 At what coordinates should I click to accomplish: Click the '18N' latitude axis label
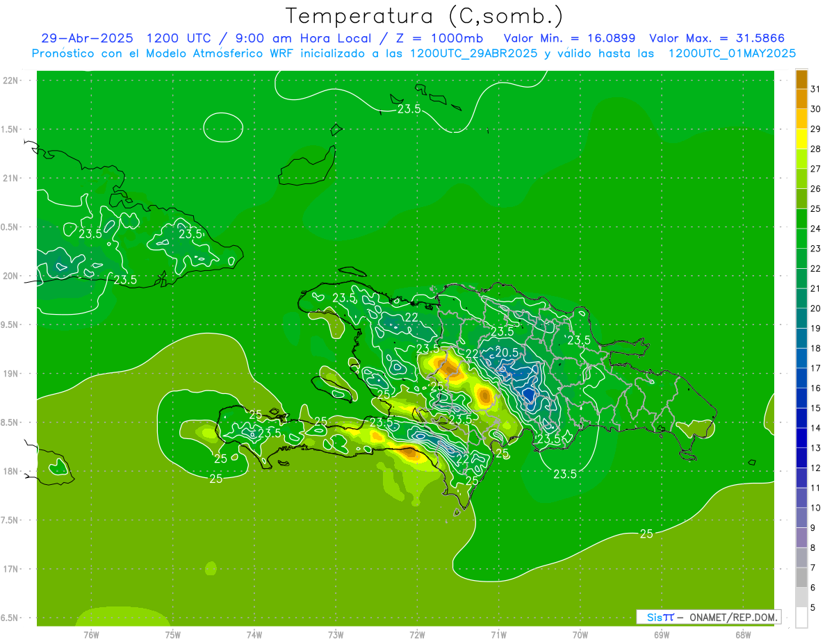(11, 471)
